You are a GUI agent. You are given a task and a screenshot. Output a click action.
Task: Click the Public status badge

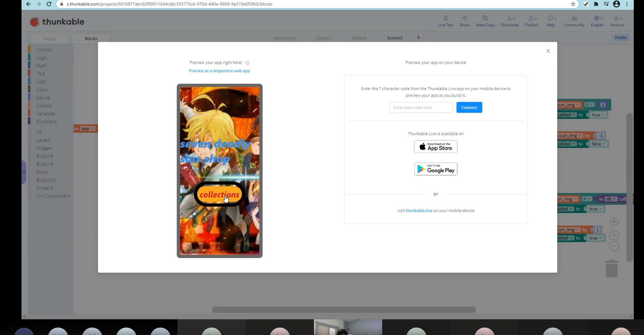(621, 38)
